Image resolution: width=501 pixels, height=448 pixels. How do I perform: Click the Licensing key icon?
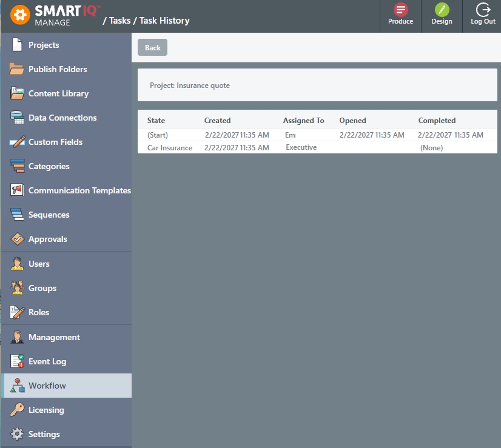[17, 410]
